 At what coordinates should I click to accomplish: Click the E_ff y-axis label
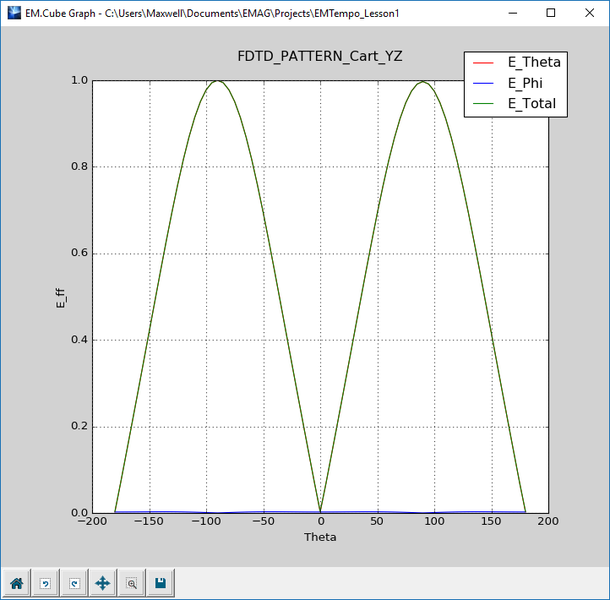point(61,298)
